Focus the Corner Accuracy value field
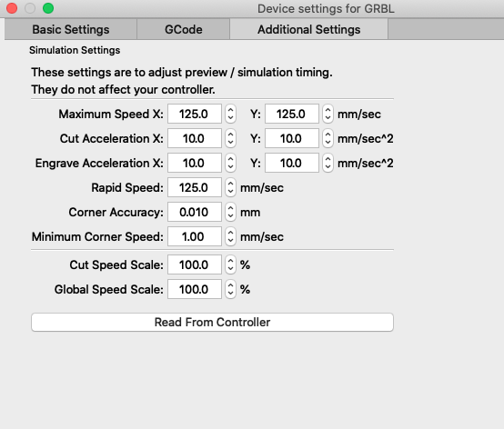The height and width of the screenshot is (429, 504). coord(195,212)
